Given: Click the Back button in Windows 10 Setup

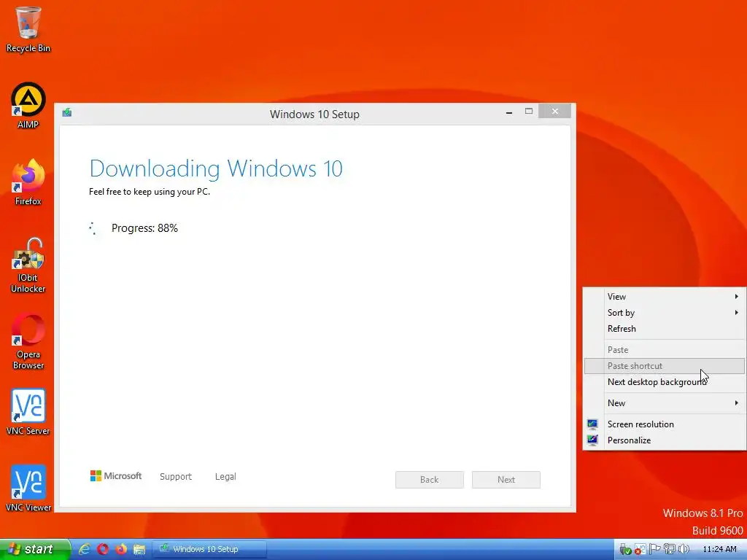Looking at the screenshot, I should (429, 480).
